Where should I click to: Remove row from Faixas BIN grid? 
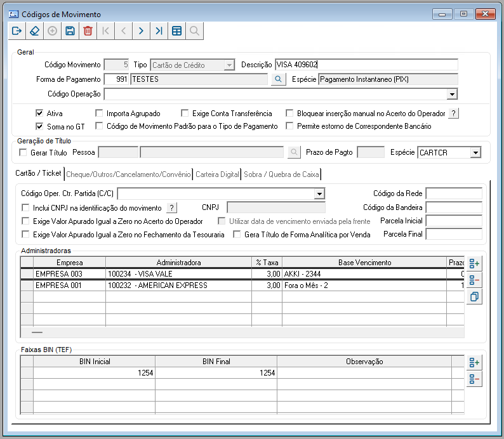474,380
